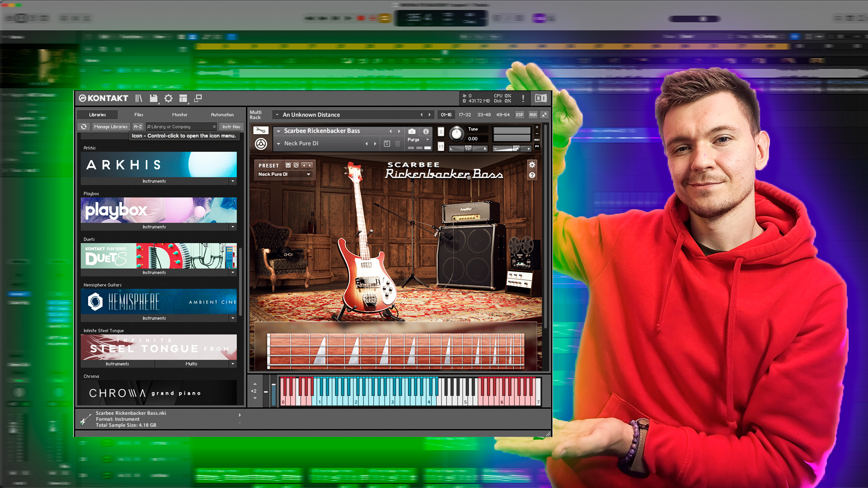Switch to the Automation tab
Image resolution: width=868 pixels, height=488 pixels.
coord(222,115)
